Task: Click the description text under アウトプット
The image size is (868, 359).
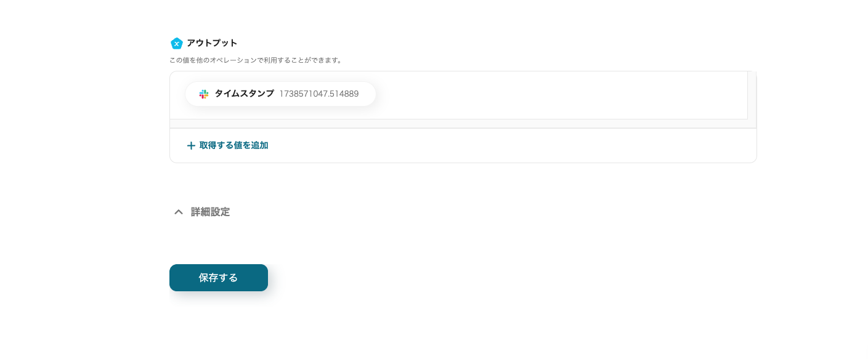Action: pos(256,60)
